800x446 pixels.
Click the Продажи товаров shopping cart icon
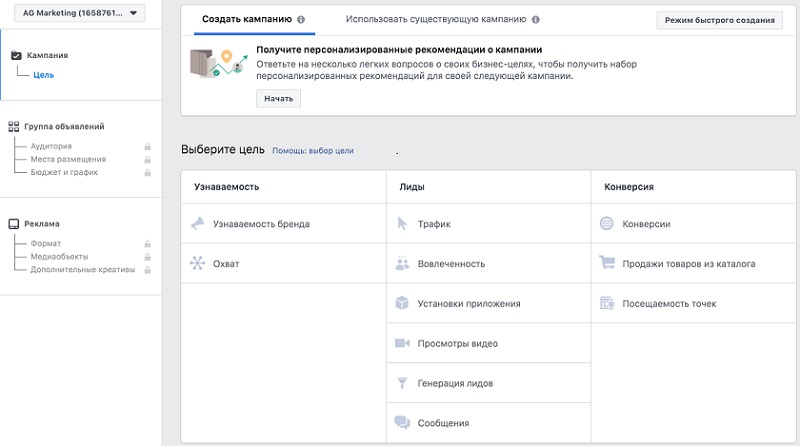tap(607, 263)
